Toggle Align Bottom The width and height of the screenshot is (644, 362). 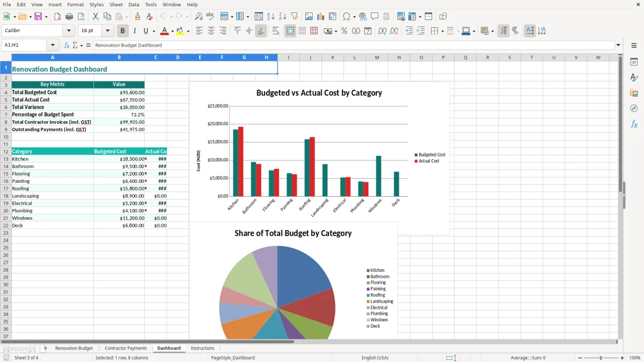coord(261,31)
